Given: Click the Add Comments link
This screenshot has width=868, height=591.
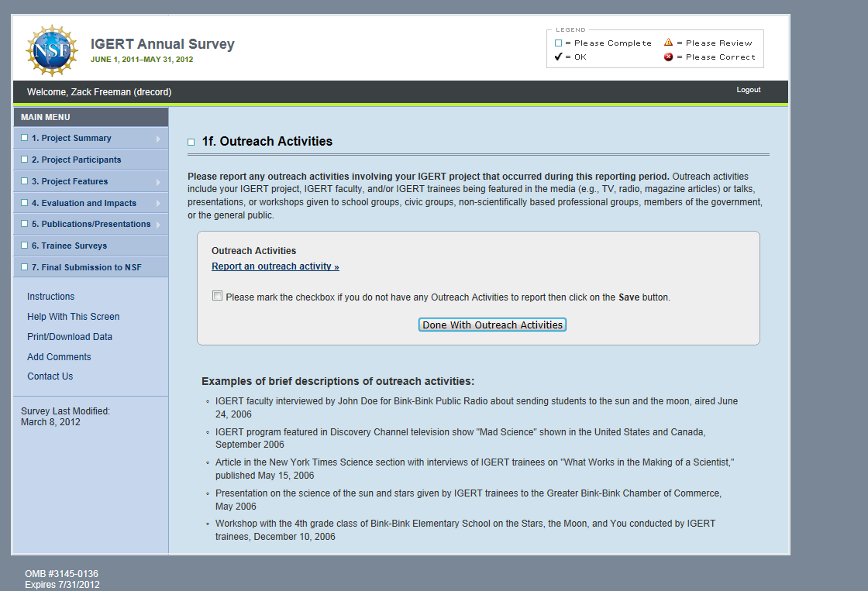Looking at the screenshot, I should click(59, 357).
